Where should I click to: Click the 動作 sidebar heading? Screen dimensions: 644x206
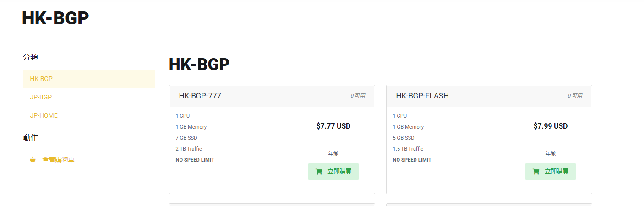point(30,138)
